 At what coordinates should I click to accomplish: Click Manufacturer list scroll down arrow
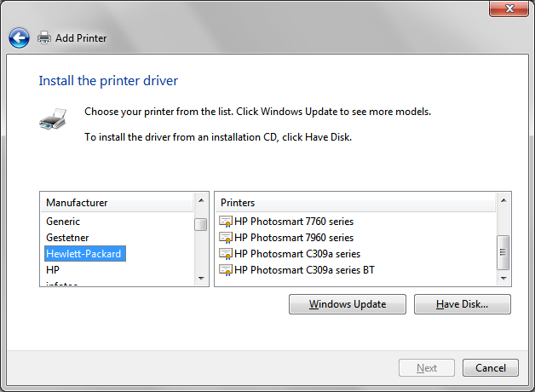201,279
